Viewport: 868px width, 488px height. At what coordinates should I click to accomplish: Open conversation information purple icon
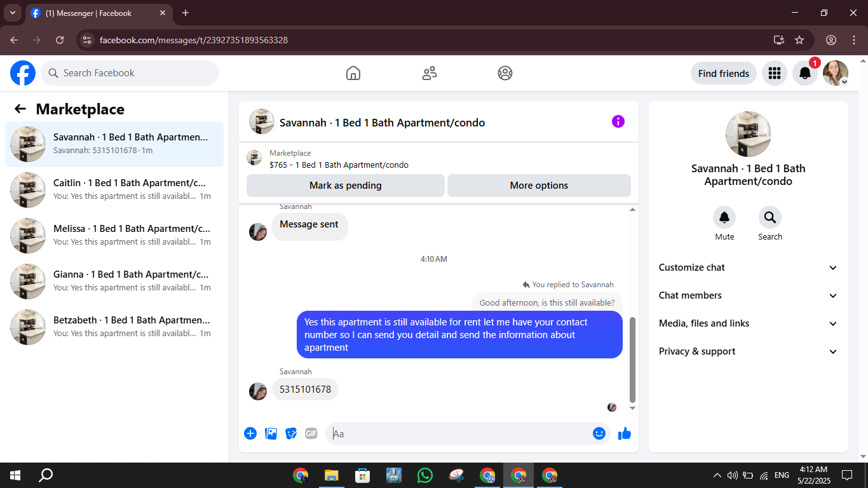618,121
